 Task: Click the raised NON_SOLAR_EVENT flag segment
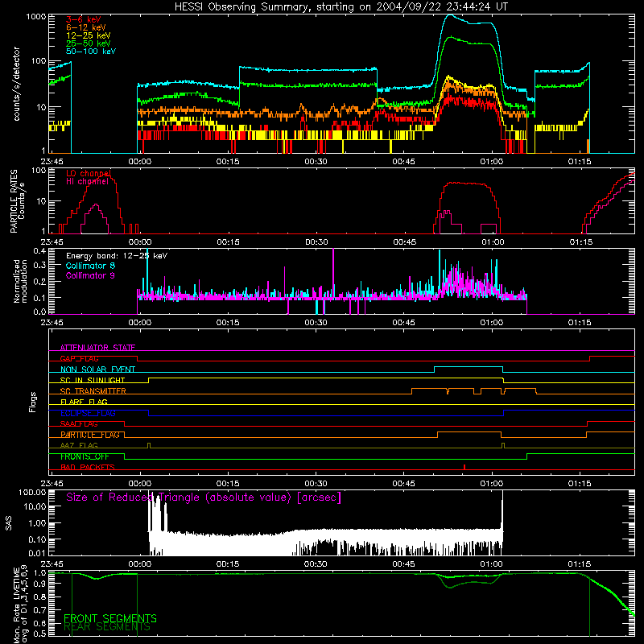click(469, 366)
